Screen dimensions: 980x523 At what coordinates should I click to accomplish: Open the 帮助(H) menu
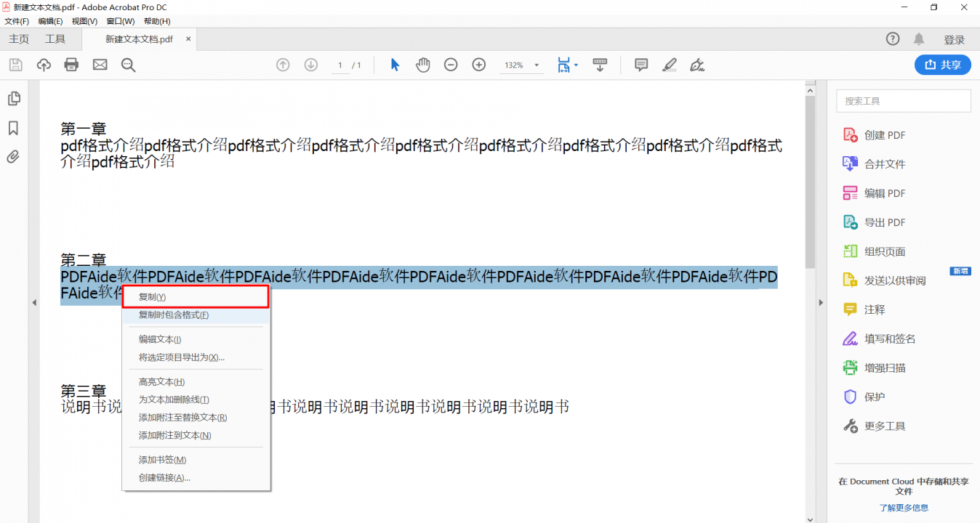click(156, 21)
